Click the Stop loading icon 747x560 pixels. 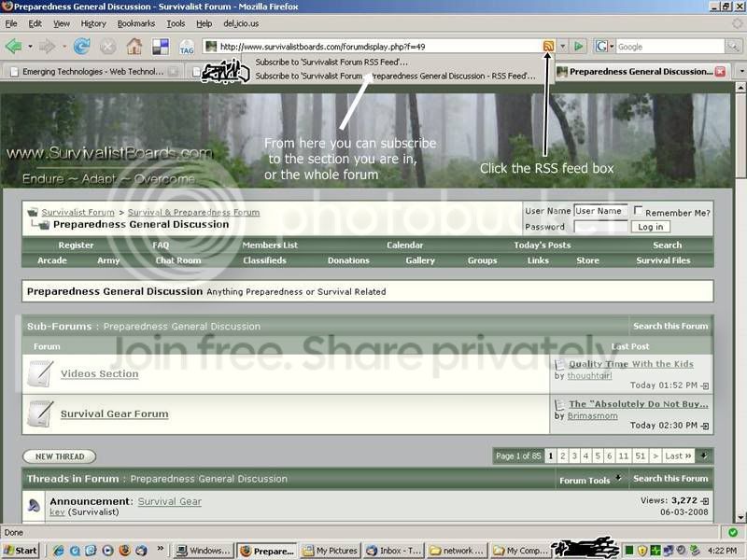coord(108,47)
